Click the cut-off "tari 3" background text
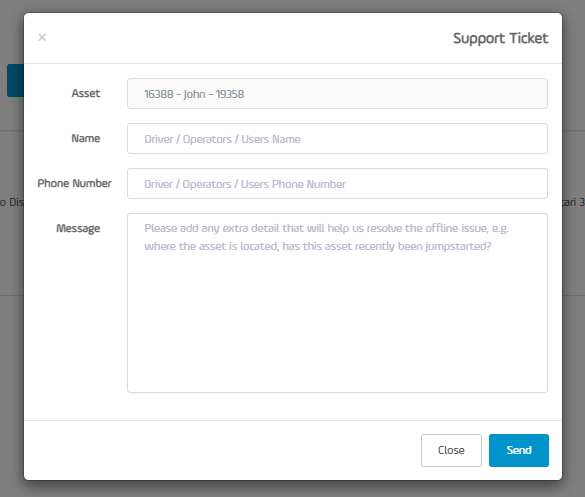 click(573, 202)
